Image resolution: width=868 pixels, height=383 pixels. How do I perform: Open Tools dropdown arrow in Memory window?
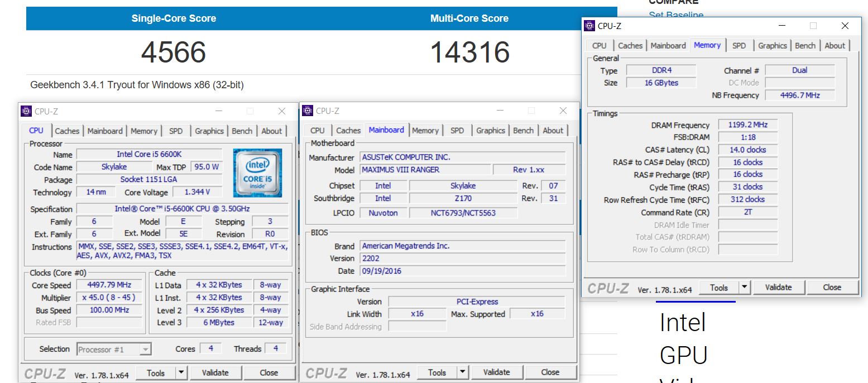(x=745, y=288)
